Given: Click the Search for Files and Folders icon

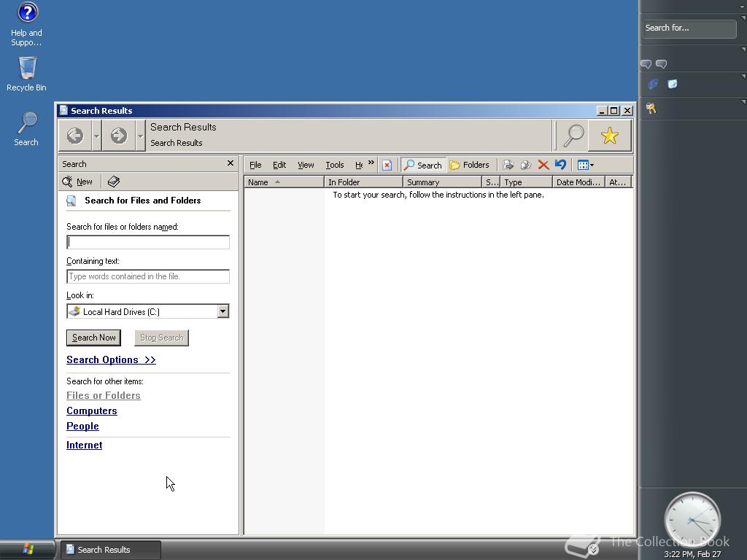Looking at the screenshot, I should tap(71, 201).
